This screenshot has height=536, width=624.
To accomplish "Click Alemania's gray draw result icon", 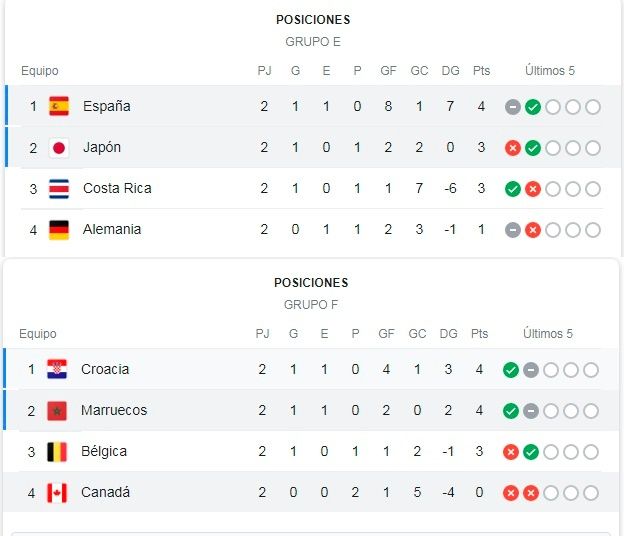I will pos(513,230).
